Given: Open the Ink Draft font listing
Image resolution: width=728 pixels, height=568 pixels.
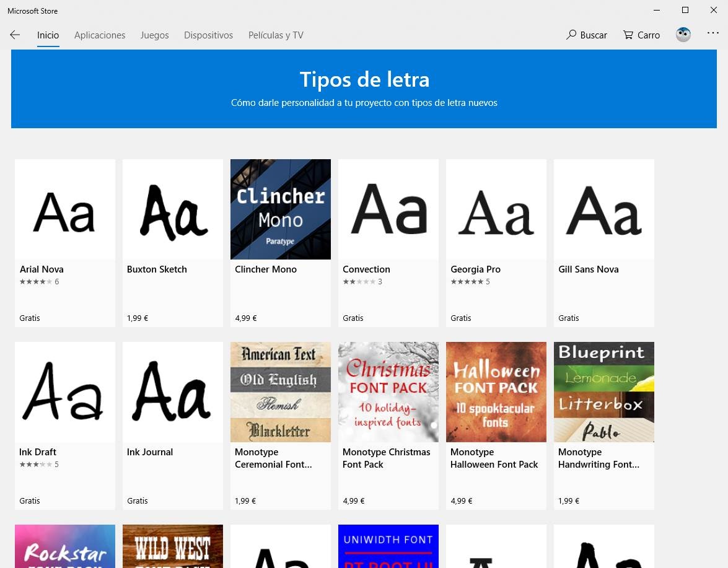Looking at the screenshot, I should pos(38,452).
